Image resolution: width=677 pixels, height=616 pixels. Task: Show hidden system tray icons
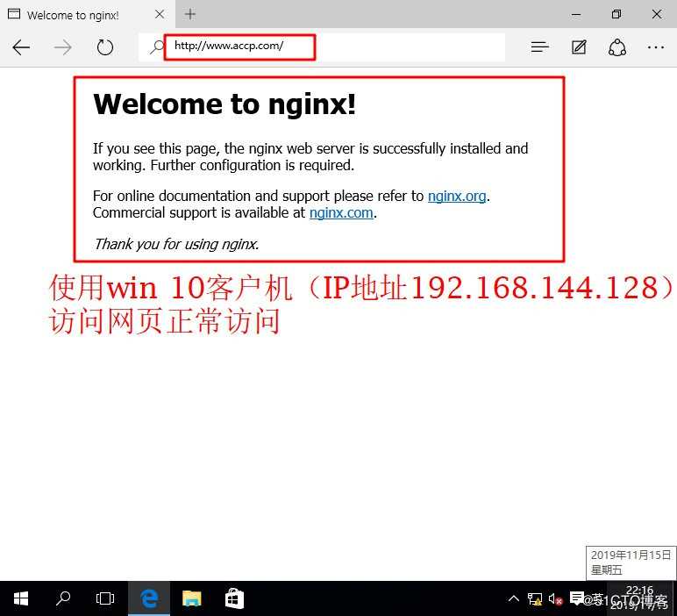coord(513,598)
